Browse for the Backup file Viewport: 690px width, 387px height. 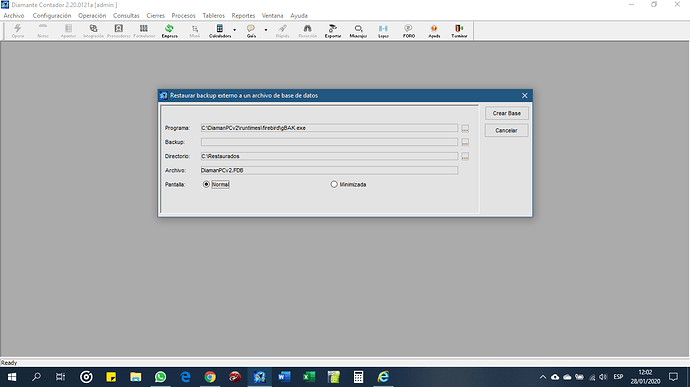465,142
